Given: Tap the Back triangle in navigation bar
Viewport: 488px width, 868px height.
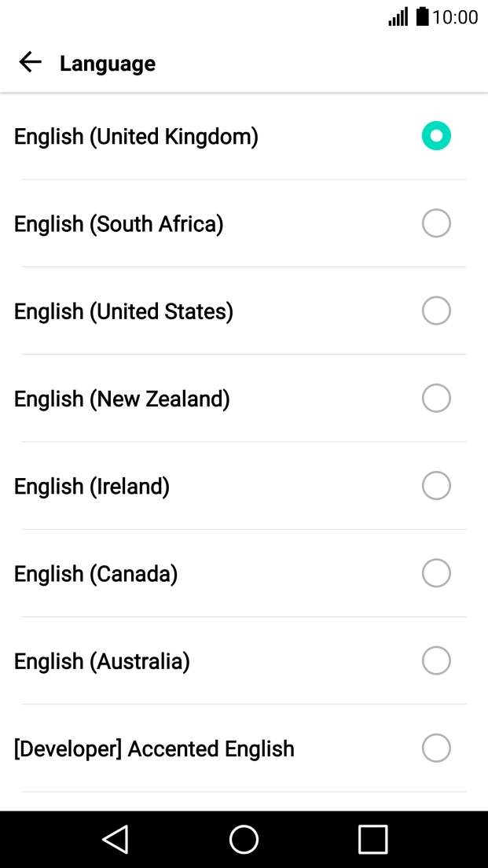Looking at the screenshot, I should pos(115,839).
